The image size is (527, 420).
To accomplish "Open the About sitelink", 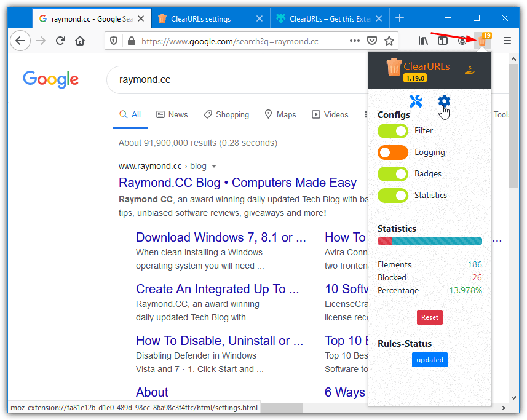I will [x=152, y=392].
